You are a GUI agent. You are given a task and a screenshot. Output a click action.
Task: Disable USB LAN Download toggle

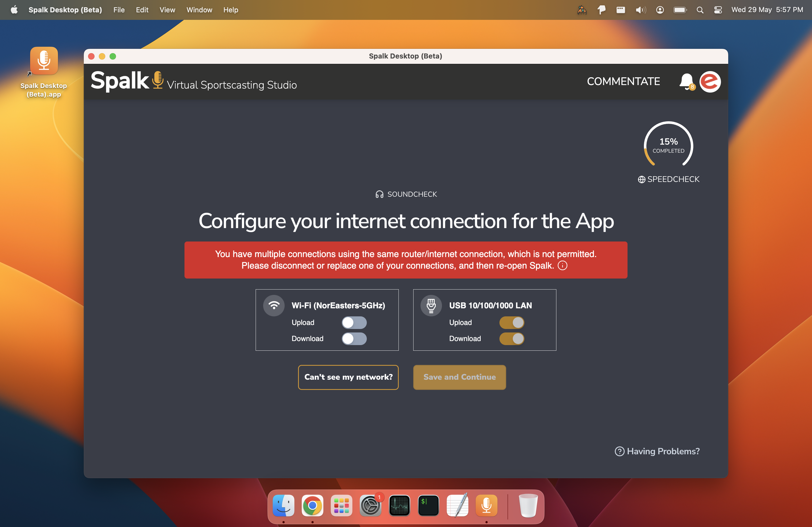coord(512,338)
